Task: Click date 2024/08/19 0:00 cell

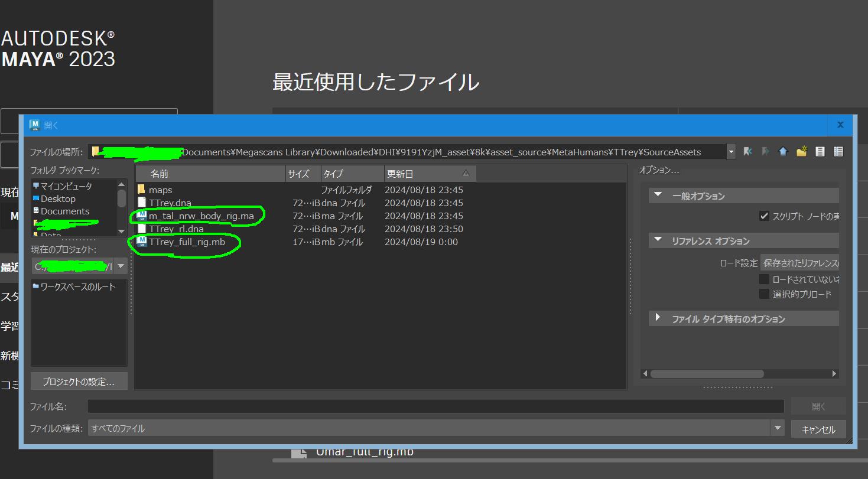Action: pos(421,242)
